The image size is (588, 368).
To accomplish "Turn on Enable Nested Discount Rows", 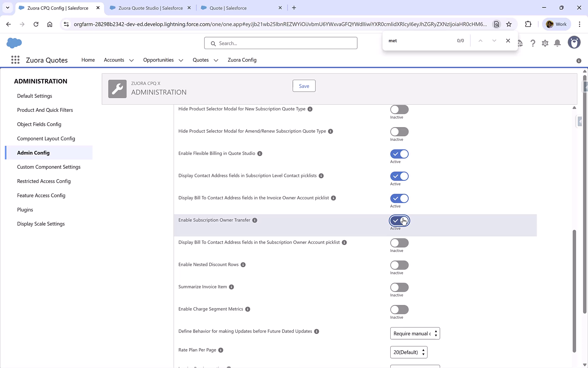I will [399, 265].
